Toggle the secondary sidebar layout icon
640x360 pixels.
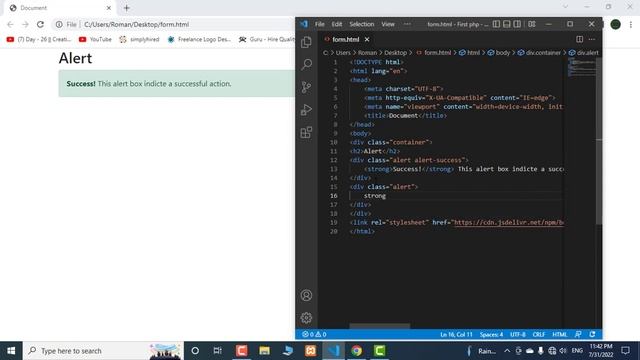click(x=517, y=24)
